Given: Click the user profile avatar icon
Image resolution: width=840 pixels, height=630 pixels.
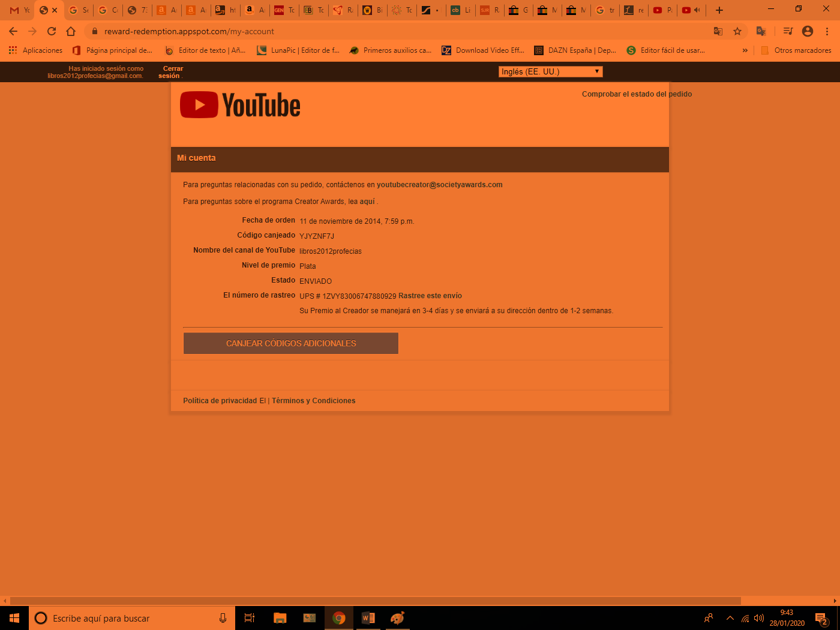Looking at the screenshot, I should 808,31.
